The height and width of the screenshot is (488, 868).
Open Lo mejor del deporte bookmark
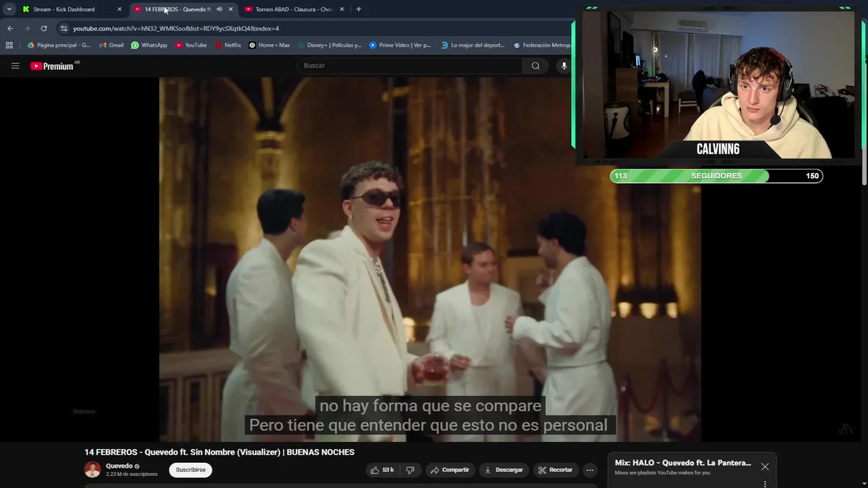click(473, 45)
